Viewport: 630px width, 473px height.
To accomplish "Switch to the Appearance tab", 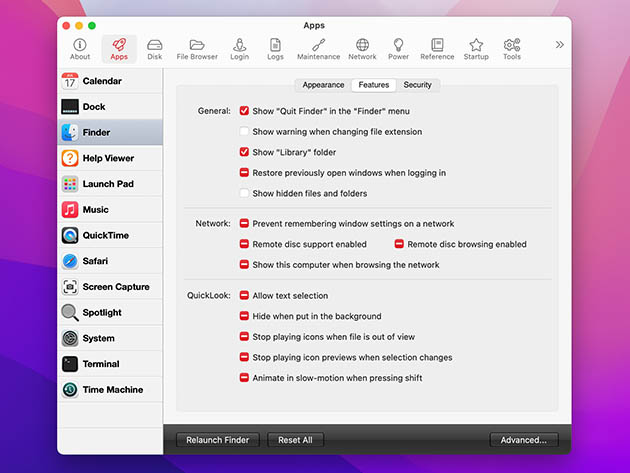I will point(323,85).
